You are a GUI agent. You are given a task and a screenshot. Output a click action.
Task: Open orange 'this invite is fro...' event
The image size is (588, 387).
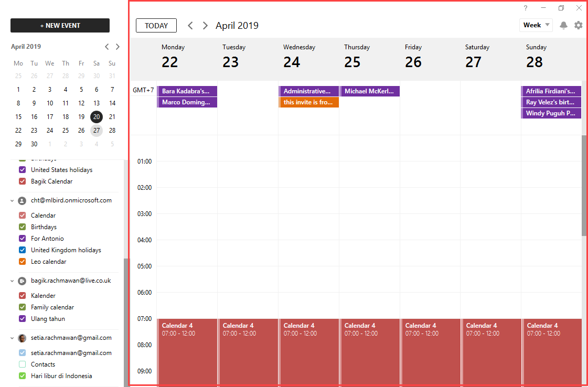[x=308, y=102]
